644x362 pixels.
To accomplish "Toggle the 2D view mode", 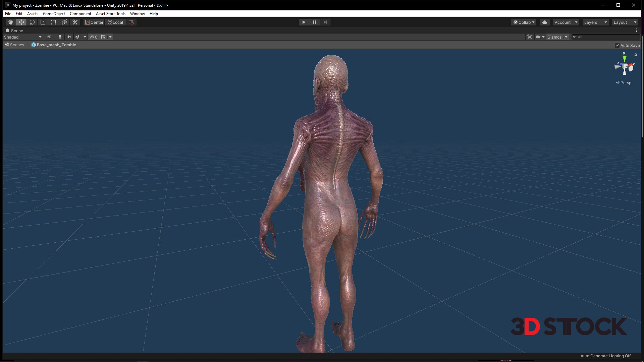I will click(49, 37).
